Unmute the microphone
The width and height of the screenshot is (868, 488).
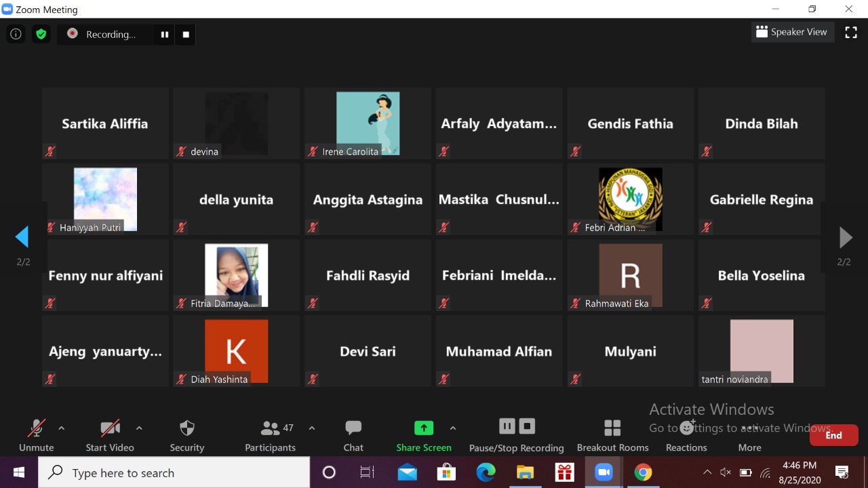point(36,435)
